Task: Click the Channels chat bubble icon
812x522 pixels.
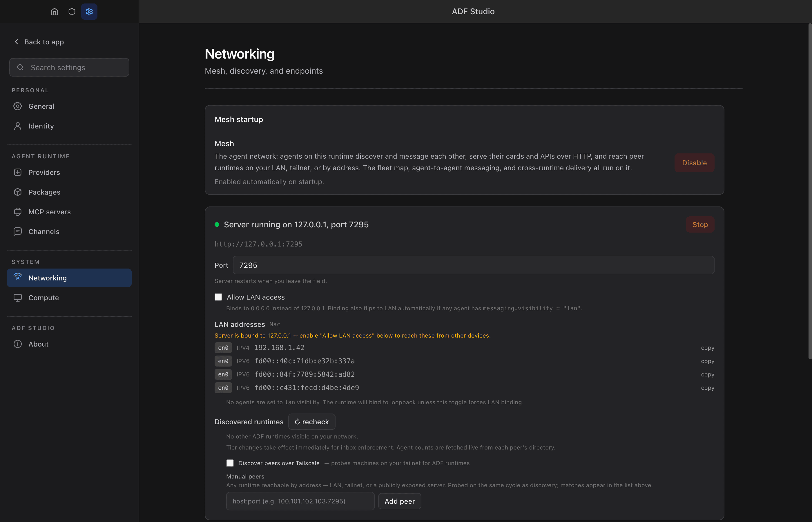Action: pyautogui.click(x=18, y=231)
